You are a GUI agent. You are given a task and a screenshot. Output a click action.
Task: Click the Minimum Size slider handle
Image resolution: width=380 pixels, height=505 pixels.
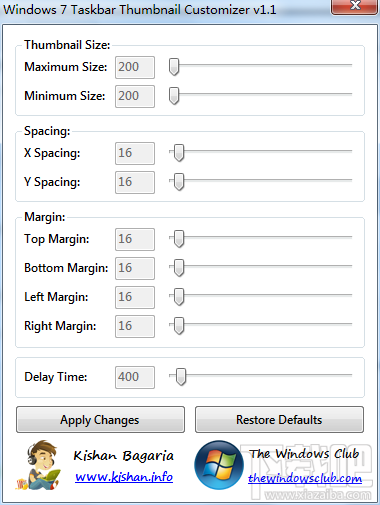(174, 96)
